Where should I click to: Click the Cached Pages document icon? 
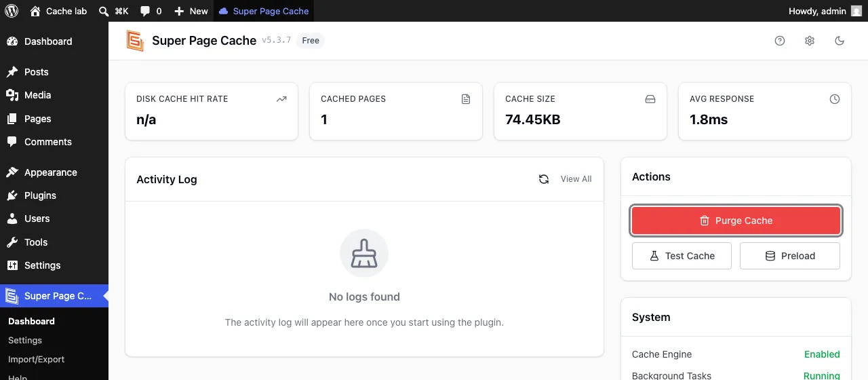click(466, 99)
